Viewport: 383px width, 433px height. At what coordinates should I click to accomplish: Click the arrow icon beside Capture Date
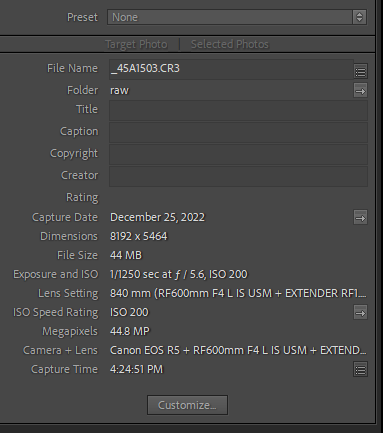click(x=360, y=218)
